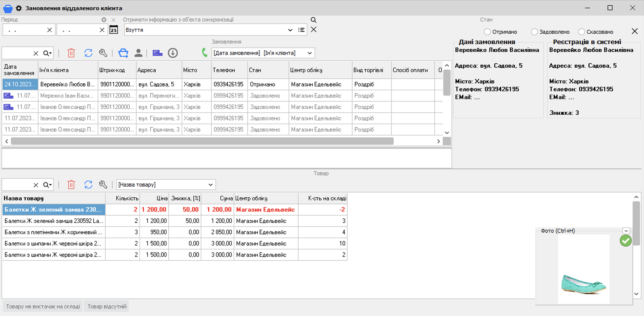644x316 pixels.
Task: Expand the Назва товару dropdown
Action: [211, 185]
